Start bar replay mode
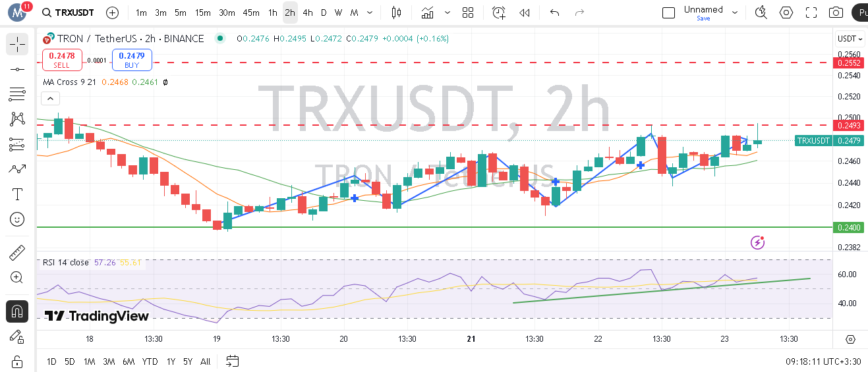This screenshot has height=372, width=868. (525, 13)
